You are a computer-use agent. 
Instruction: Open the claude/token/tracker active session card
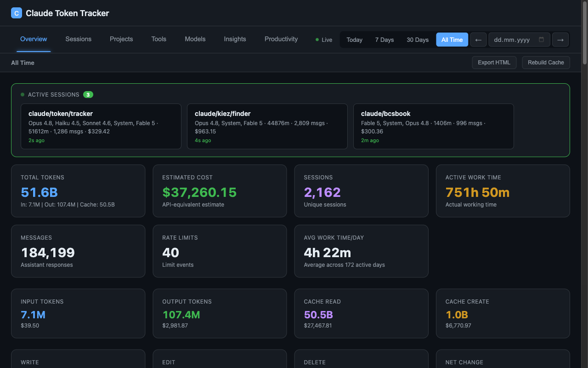[101, 126]
